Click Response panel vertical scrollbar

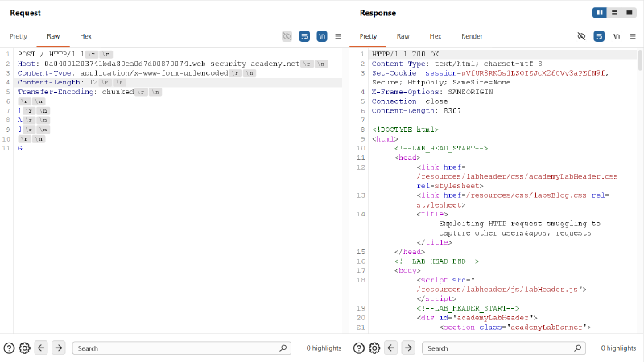coord(640,60)
